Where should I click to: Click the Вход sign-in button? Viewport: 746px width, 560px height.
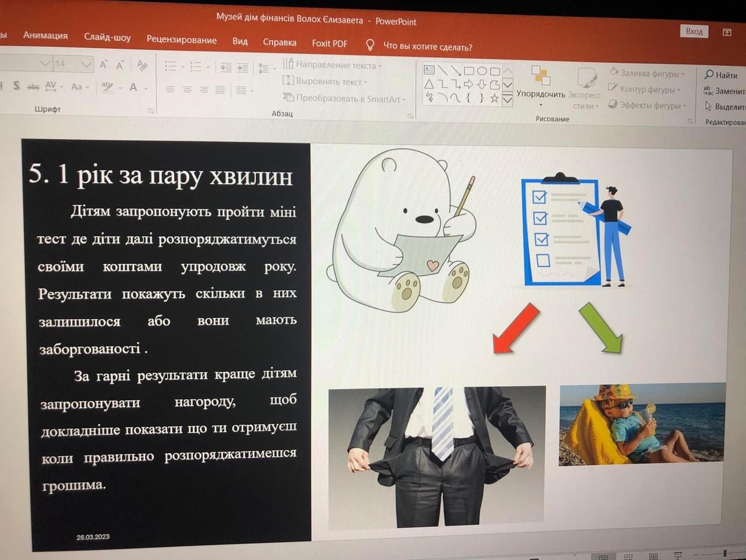(x=694, y=31)
